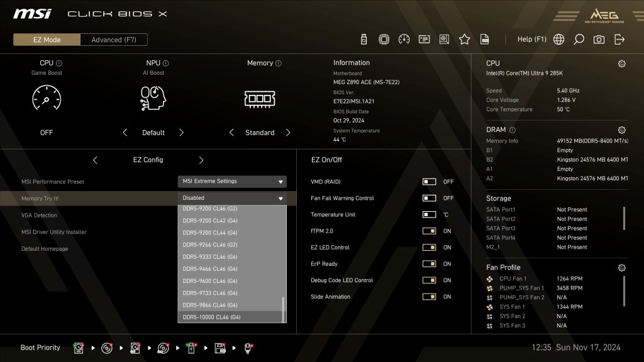Switch to Advanced (F7) tab
This screenshot has width=644, height=362.
pyautogui.click(x=114, y=40)
